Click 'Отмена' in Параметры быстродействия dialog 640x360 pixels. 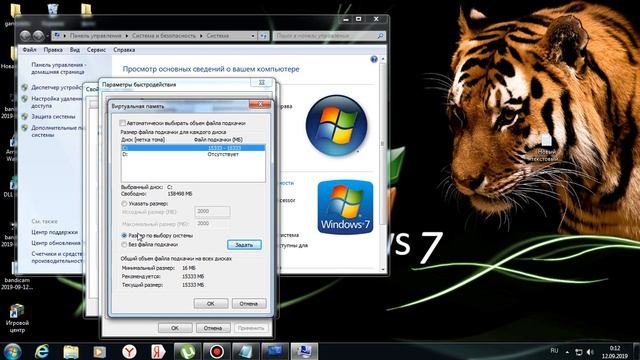tap(213, 328)
